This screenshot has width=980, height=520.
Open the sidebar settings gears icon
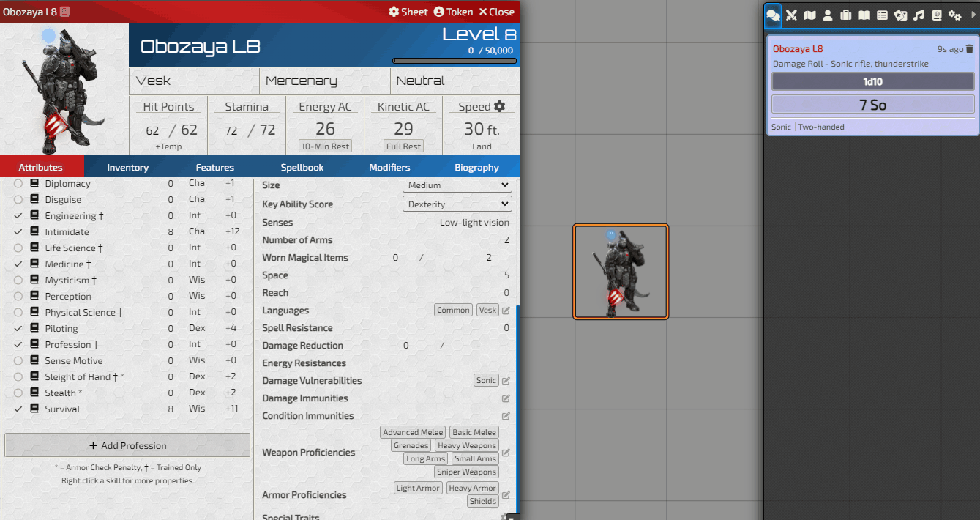[954, 15]
